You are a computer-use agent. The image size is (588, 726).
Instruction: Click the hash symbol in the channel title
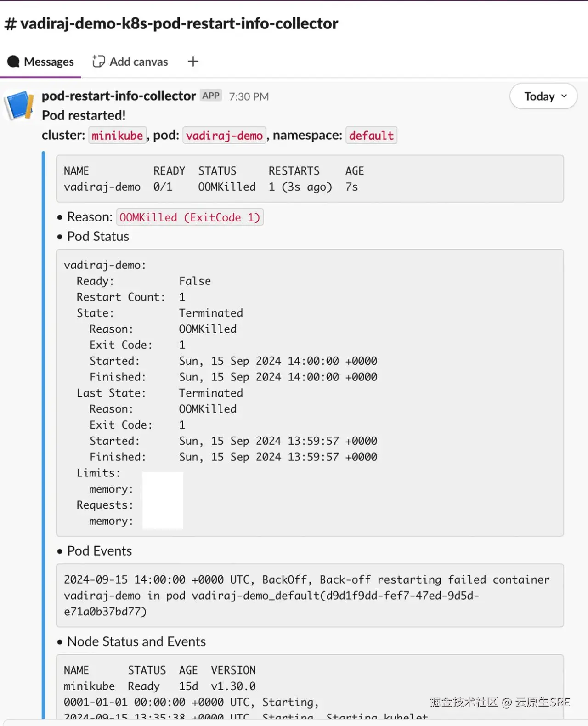click(10, 24)
